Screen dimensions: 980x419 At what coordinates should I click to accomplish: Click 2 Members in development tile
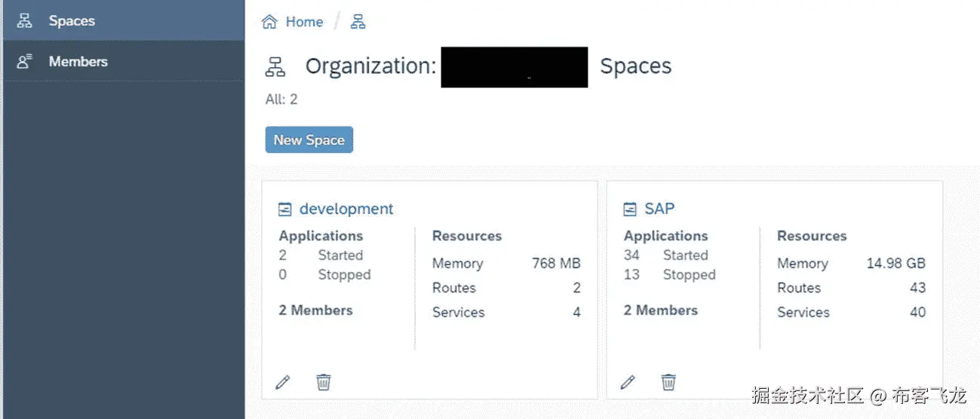point(315,310)
